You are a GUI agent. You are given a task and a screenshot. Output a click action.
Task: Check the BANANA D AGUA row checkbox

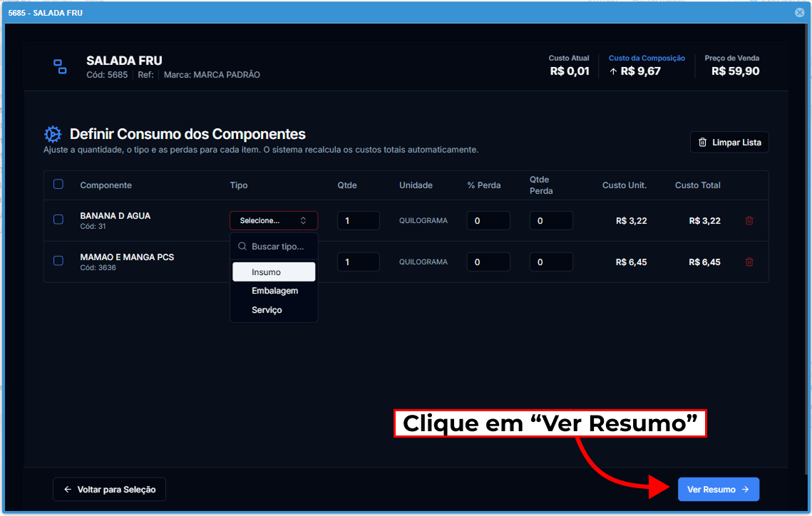(x=58, y=220)
